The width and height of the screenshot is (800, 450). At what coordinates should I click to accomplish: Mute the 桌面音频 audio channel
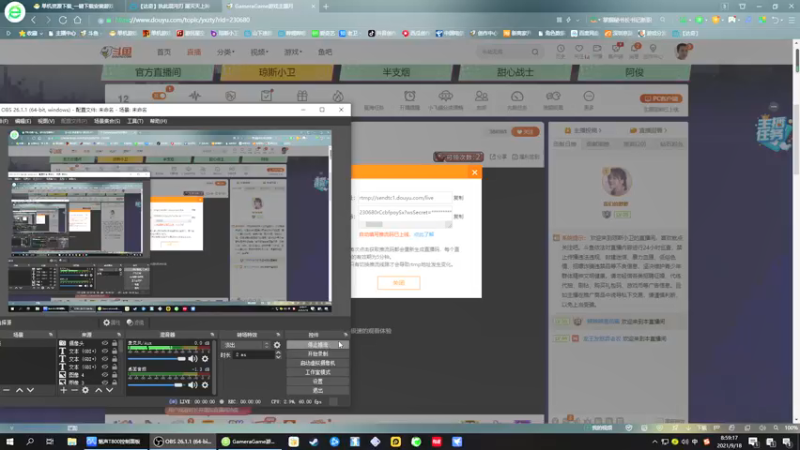click(193, 385)
